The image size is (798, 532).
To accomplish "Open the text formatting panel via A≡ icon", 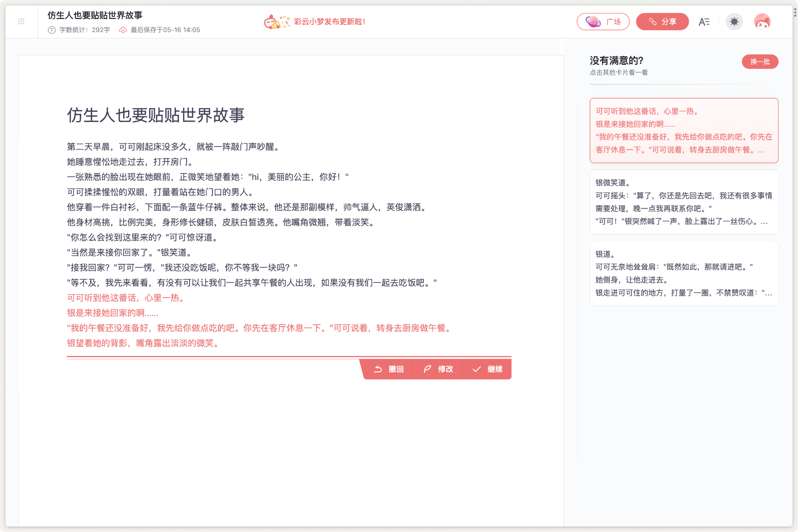I will coord(704,21).
